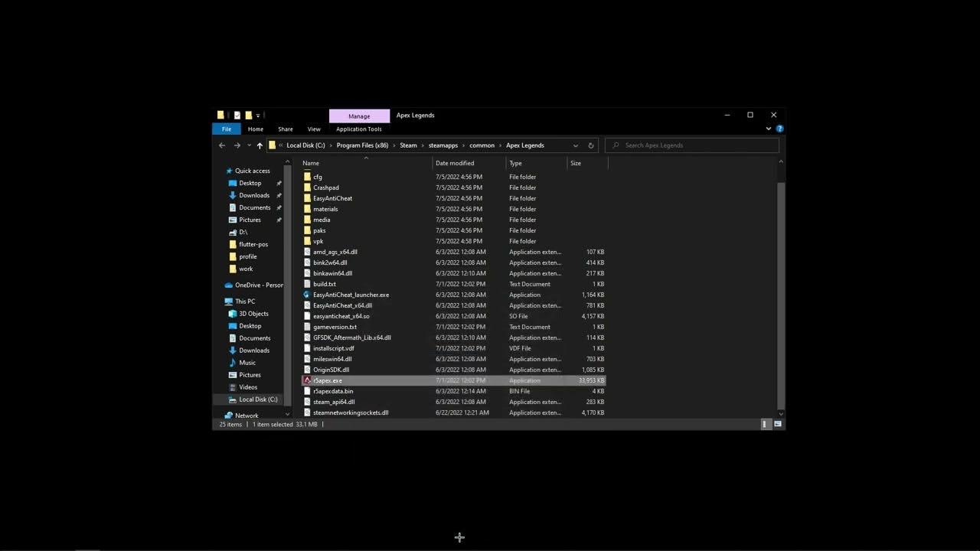The width and height of the screenshot is (980, 551).
Task: Click in Search Apex Legends box
Action: 692,145
